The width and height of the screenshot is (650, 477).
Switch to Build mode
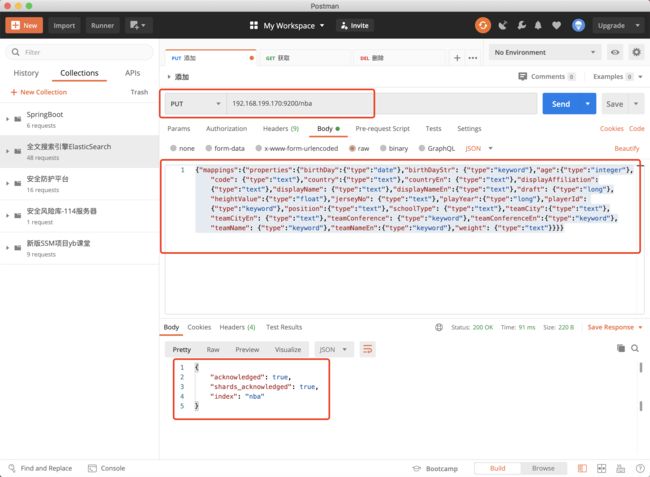(x=497, y=468)
